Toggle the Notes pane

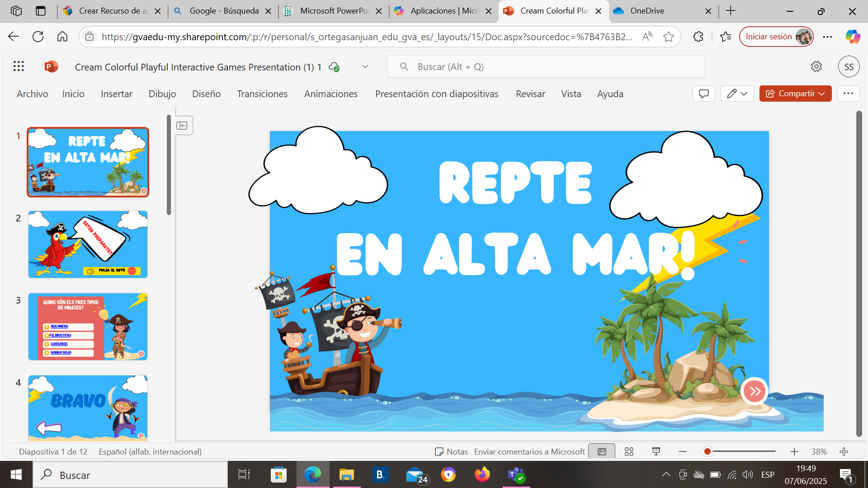click(451, 452)
